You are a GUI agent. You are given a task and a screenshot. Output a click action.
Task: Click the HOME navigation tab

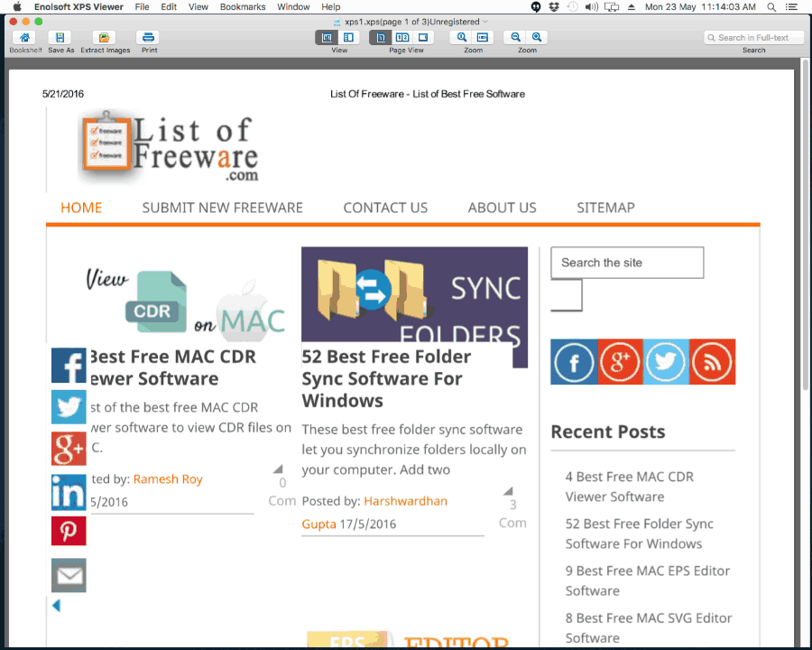(x=81, y=208)
